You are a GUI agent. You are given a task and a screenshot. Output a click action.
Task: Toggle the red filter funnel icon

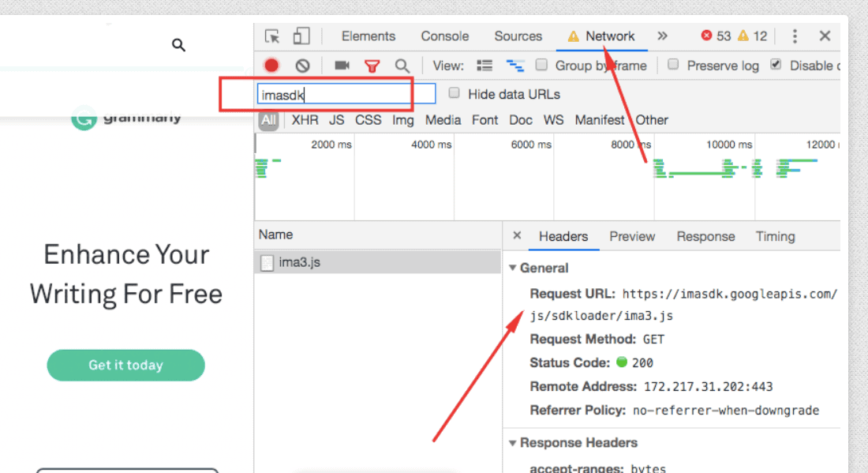(372, 66)
